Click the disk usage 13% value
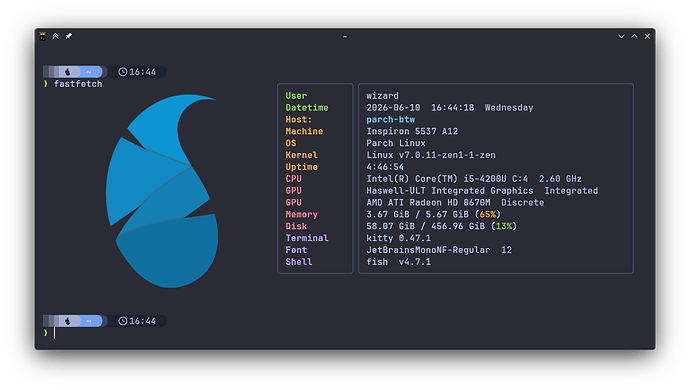The height and width of the screenshot is (390, 690). coord(504,226)
